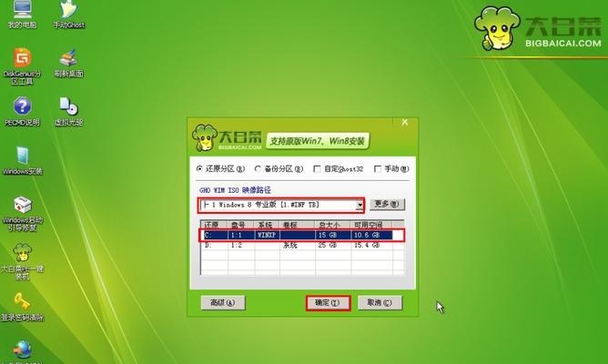
Task: Click the 可用空间 column header
Action: point(371,225)
